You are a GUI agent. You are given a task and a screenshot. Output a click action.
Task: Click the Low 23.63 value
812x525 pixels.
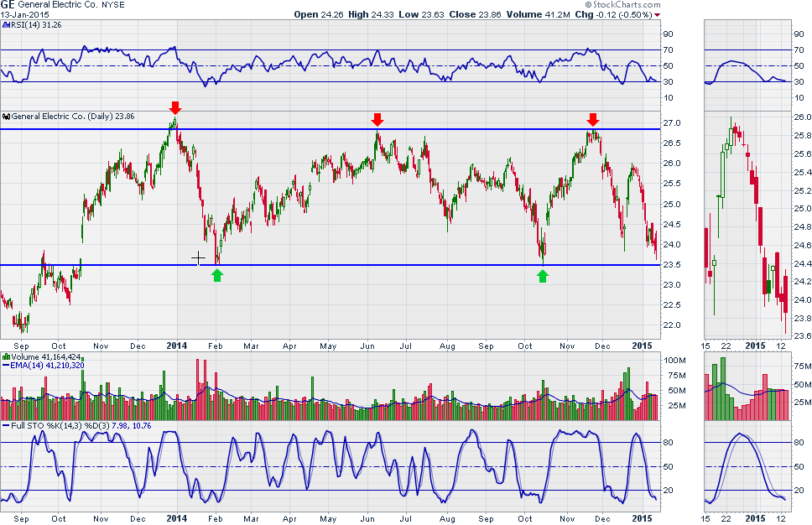422,14
